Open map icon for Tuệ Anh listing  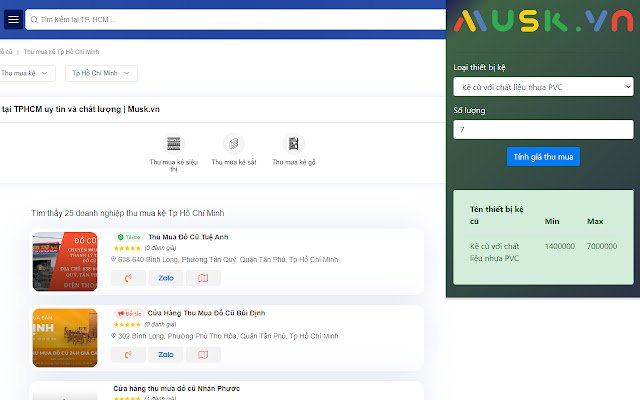pyautogui.click(x=203, y=278)
